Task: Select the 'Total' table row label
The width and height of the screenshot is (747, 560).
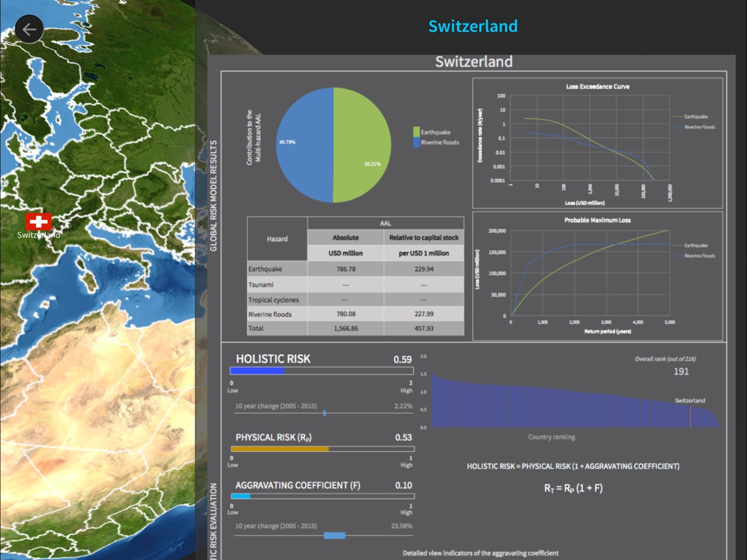Action: [256, 328]
